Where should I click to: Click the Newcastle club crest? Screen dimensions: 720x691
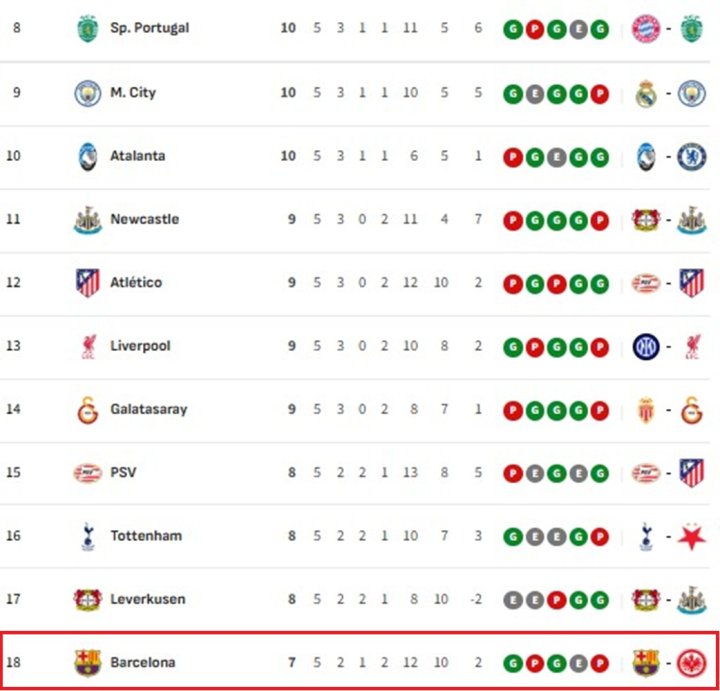(88, 220)
